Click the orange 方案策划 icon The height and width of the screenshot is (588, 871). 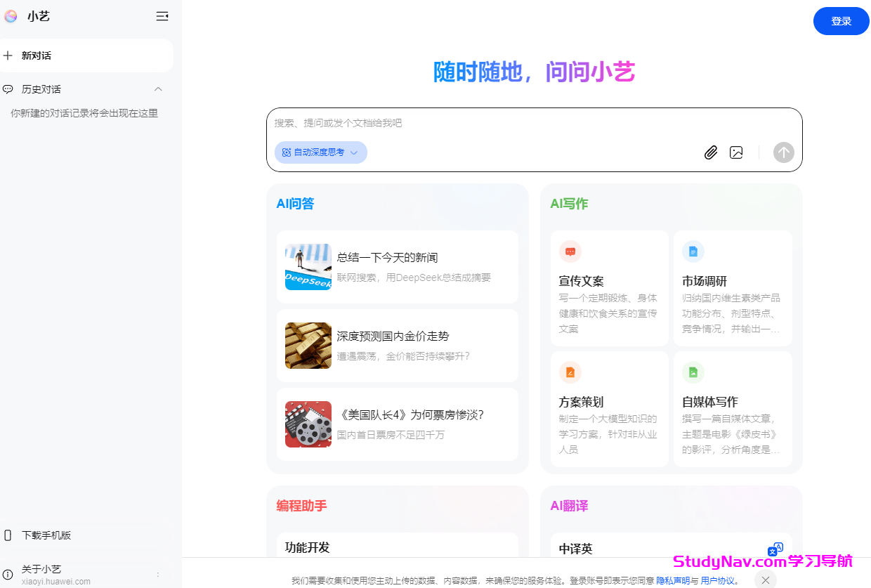coord(570,372)
